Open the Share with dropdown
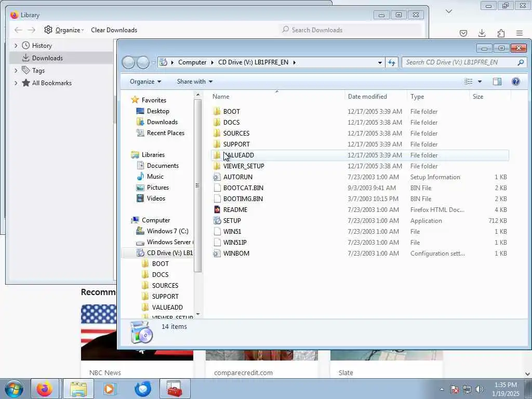 click(x=194, y=82)
